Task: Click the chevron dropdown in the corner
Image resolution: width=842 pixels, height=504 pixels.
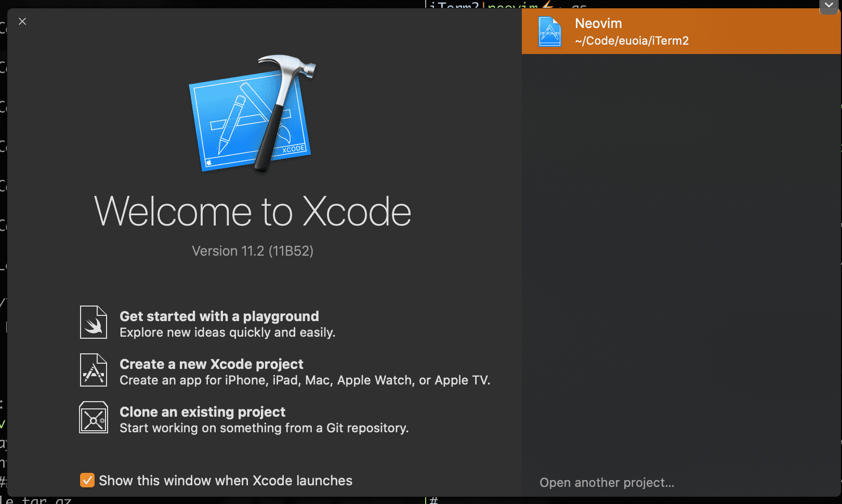Action: point(829,5)
